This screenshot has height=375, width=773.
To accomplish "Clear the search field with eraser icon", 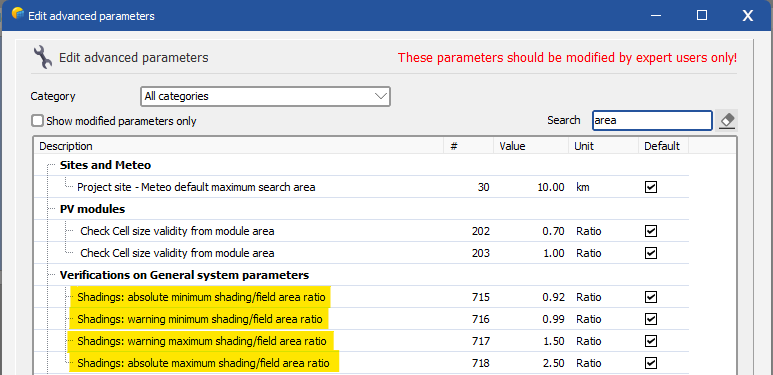I will point(727,120).
